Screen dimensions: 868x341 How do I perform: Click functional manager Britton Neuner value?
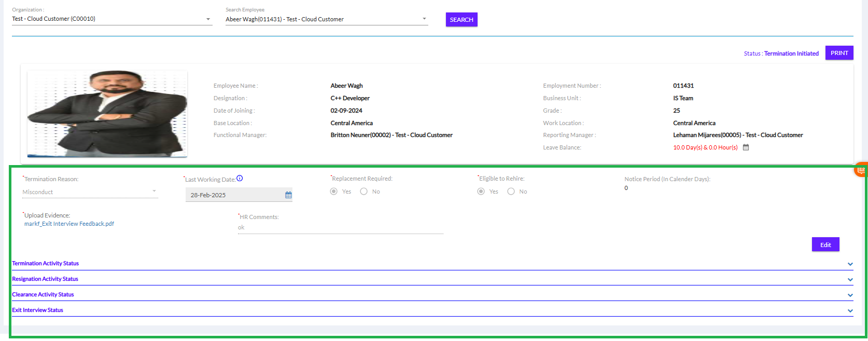point(391,135)
